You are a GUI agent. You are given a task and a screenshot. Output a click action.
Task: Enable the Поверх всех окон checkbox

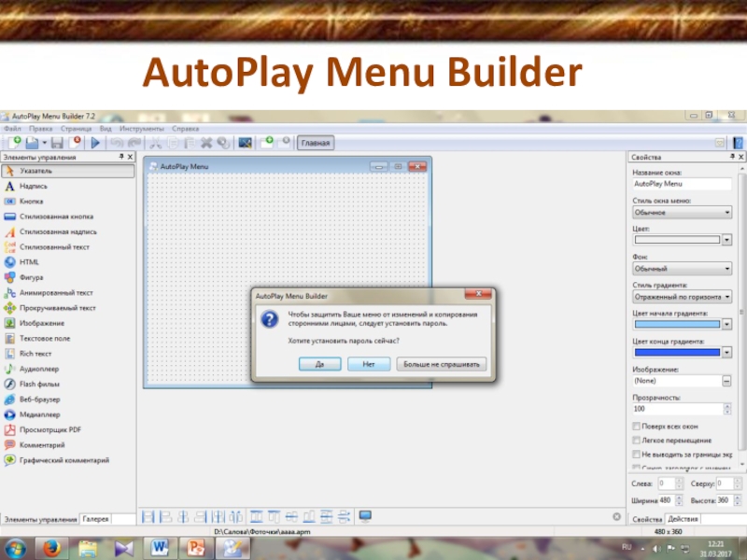click(x=636, y=426)
